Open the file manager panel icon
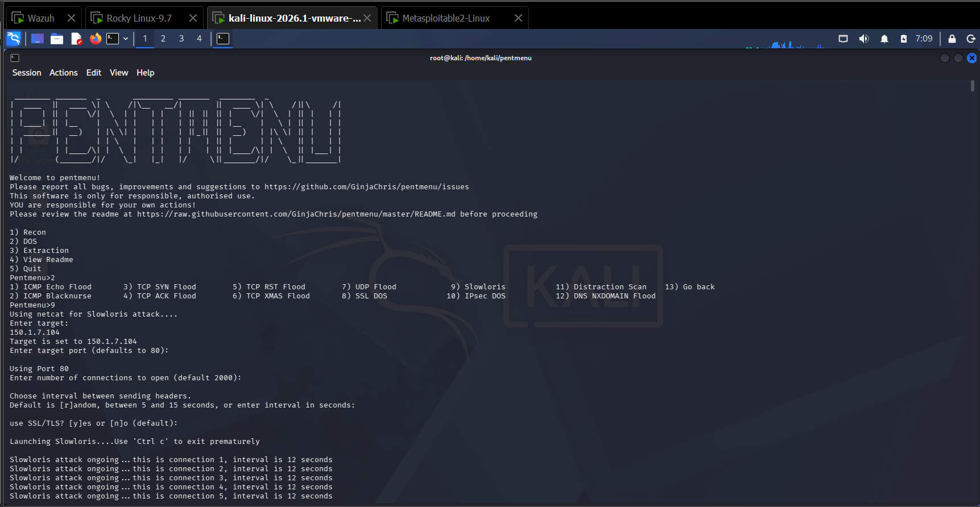Image resolution: width=980 pixels, height=507 pixels. pos(57,39)
